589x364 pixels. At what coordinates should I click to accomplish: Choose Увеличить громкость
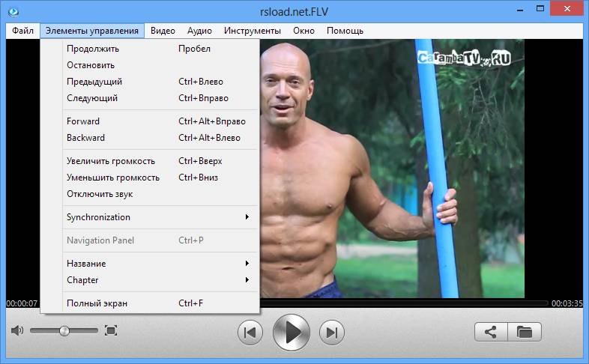pyautogui.click(x=150, y=161)
